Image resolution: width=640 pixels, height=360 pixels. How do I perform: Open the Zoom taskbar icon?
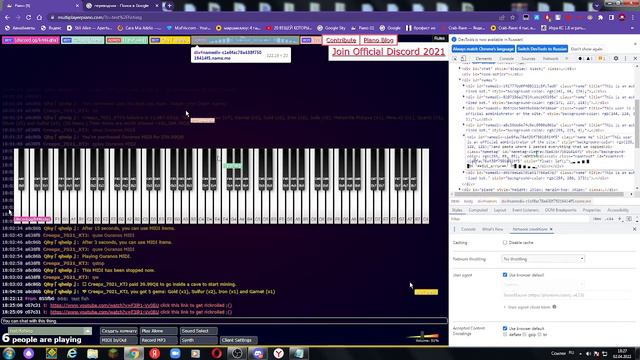click(x=175, y=353)
